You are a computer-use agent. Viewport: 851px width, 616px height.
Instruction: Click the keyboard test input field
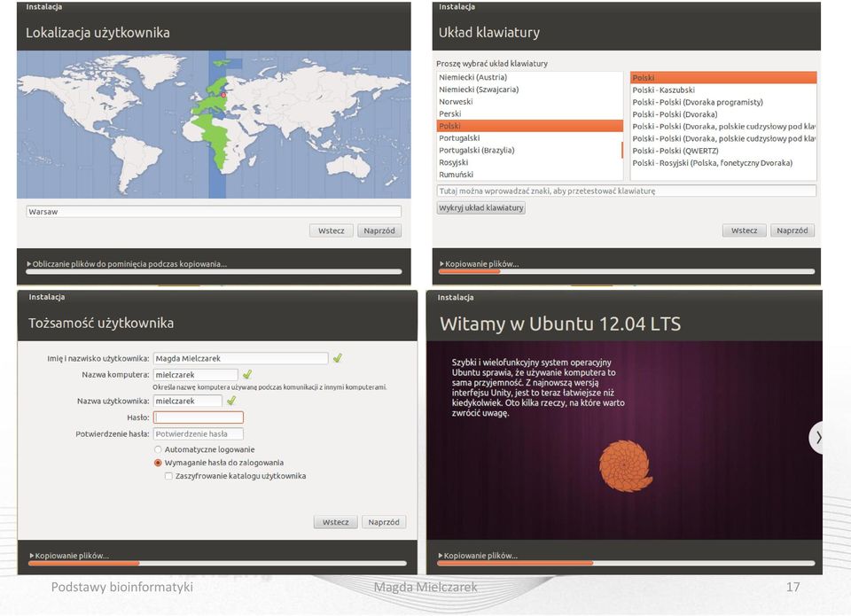coord(627,191)
